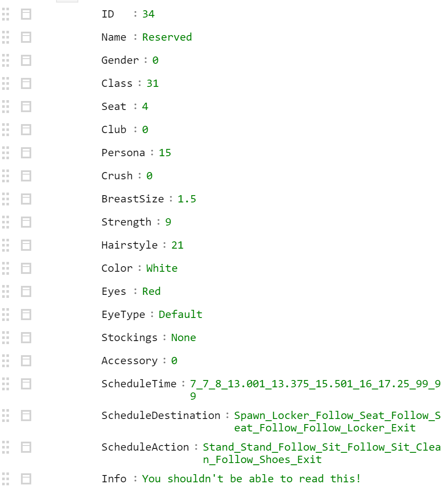Select the ScheduleDestination key label
Viewport: 448px width, 490px height.
coord(161,416)
